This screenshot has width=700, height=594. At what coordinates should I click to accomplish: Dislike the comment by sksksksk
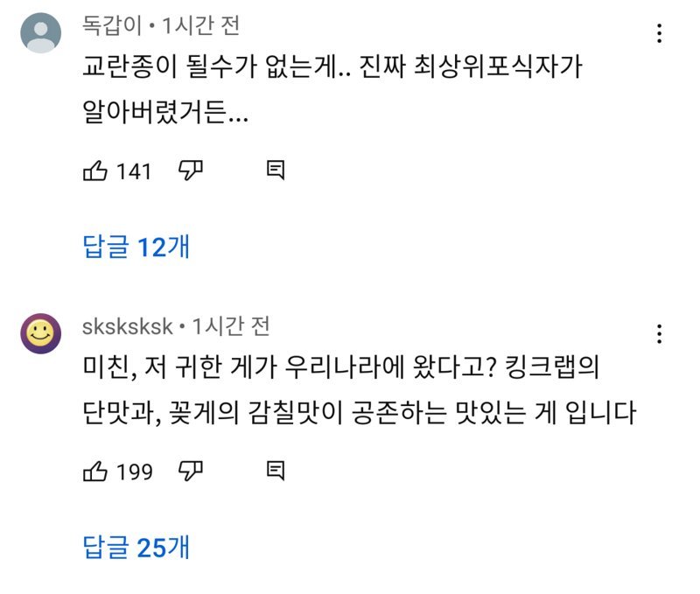click(x=190, y=472)
